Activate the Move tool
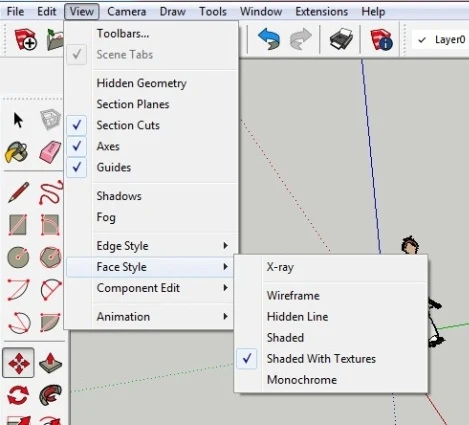Screen dimensions: 469x425 click(18, 363)
